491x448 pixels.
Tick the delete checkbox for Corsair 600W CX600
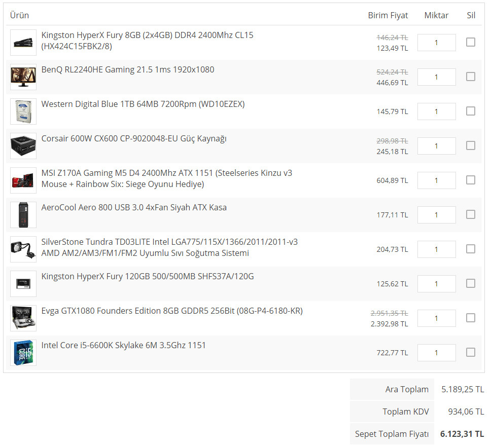[470, 145]
